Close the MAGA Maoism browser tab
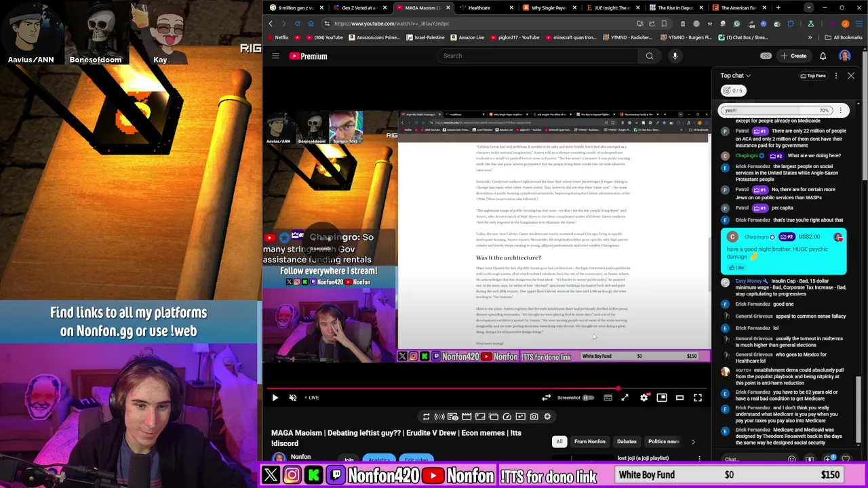Viewport: 868px width, 488px height. 448,8
